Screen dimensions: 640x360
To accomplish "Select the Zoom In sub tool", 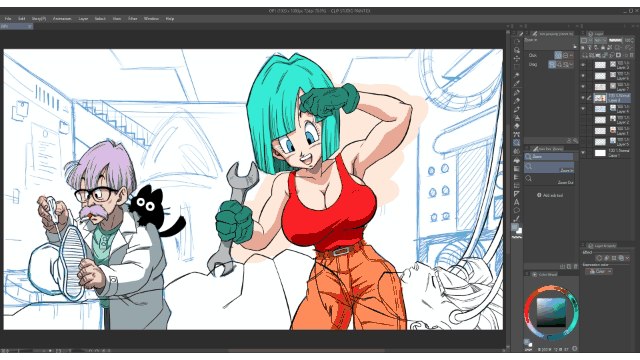I will (549, 168).
